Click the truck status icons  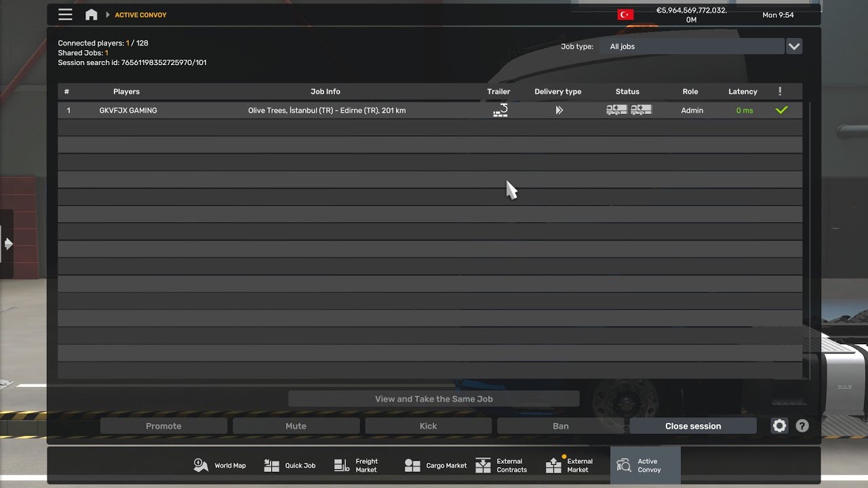pyautogui.click(x=629, y=110)
